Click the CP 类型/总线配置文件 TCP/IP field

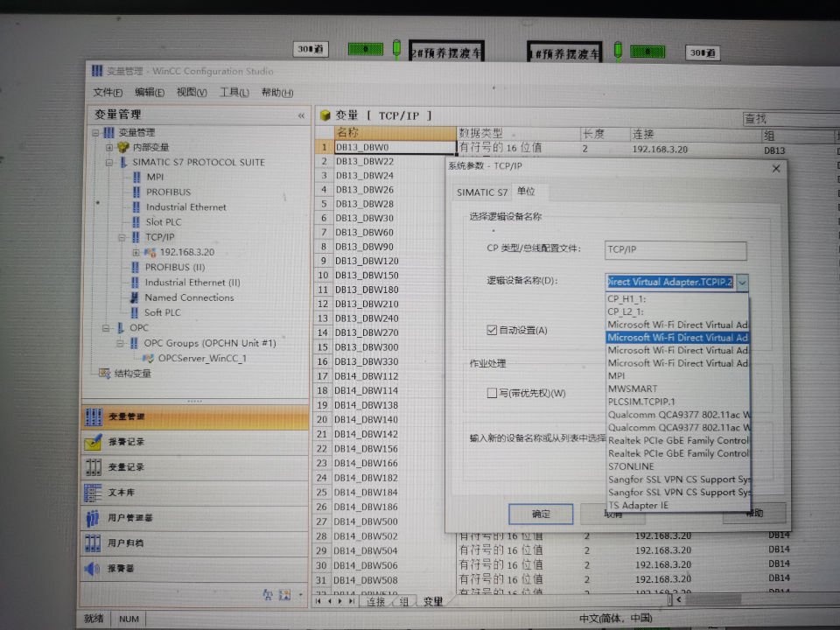(675, 249)
